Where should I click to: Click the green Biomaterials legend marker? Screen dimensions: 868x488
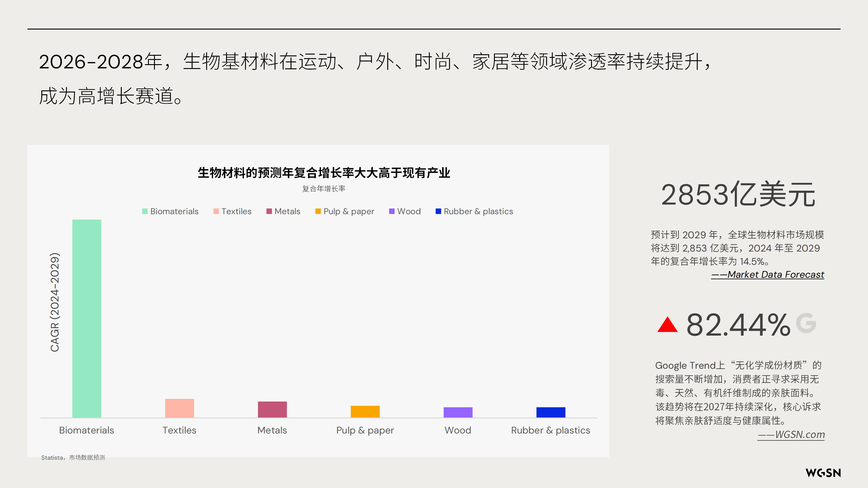(145, 211)
